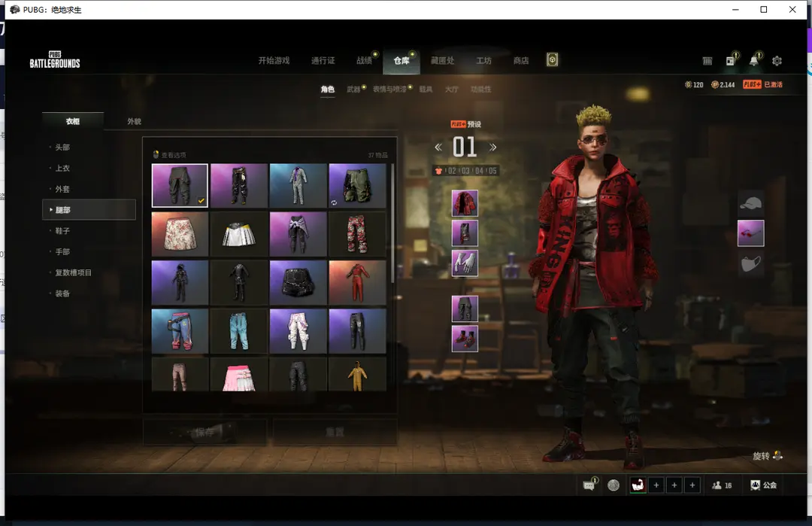Image resolution: width=812 pixels, height=526 pixels.
Task: Select the olive green cargo shorts tile
Action: tap(357, 186)
